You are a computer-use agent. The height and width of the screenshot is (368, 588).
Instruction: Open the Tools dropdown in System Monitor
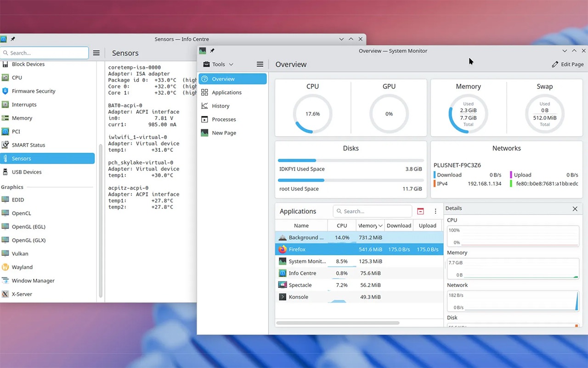coord(219,64)
